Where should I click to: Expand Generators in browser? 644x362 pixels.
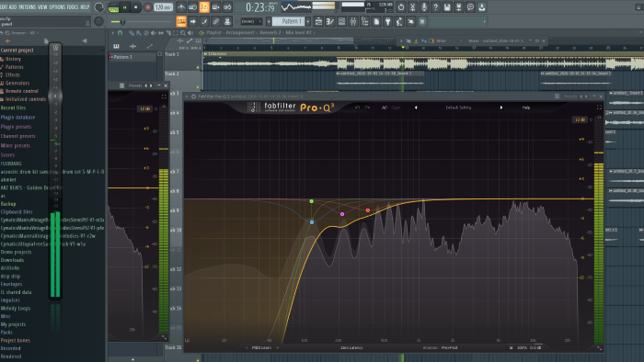click(17, 83)
